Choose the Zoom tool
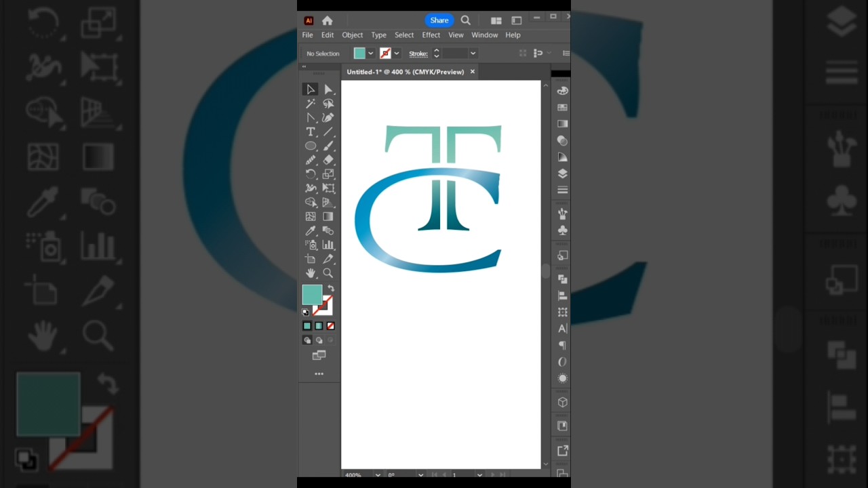Viewport: 868px width, 488px height. 328,273
